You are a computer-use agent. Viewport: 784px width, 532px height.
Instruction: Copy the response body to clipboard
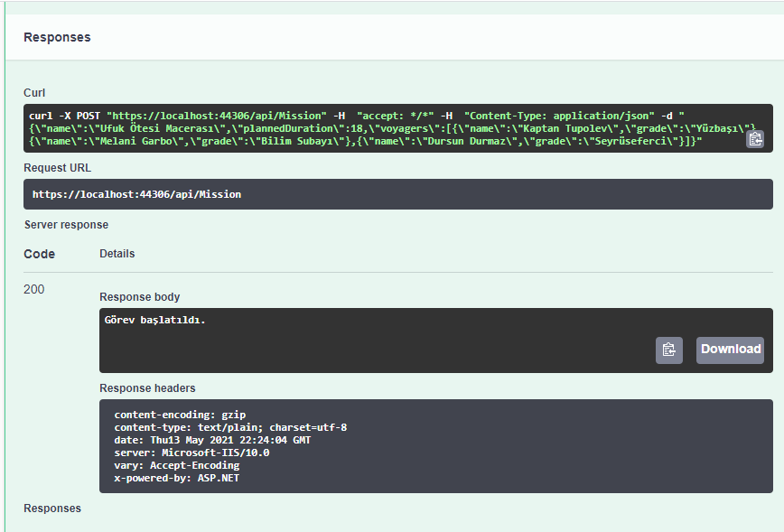(x=668, y=350)
